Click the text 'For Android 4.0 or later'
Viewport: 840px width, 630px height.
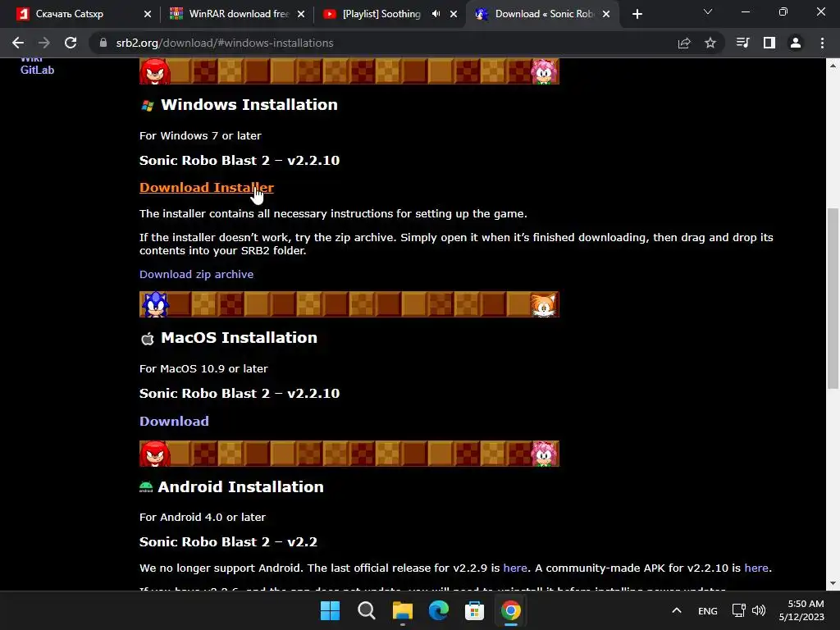[203, 517]
